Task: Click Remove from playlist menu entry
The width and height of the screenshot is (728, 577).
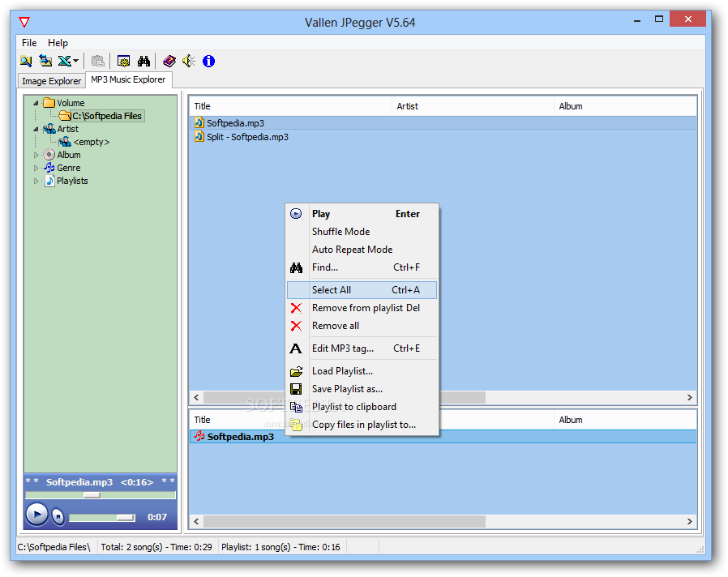Action: [x=362, y=308]
